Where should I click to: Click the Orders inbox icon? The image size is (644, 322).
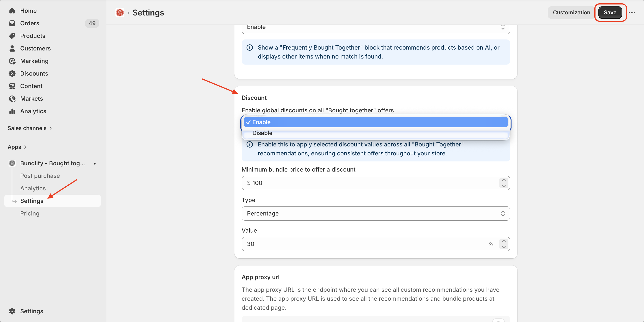[12, 23]
